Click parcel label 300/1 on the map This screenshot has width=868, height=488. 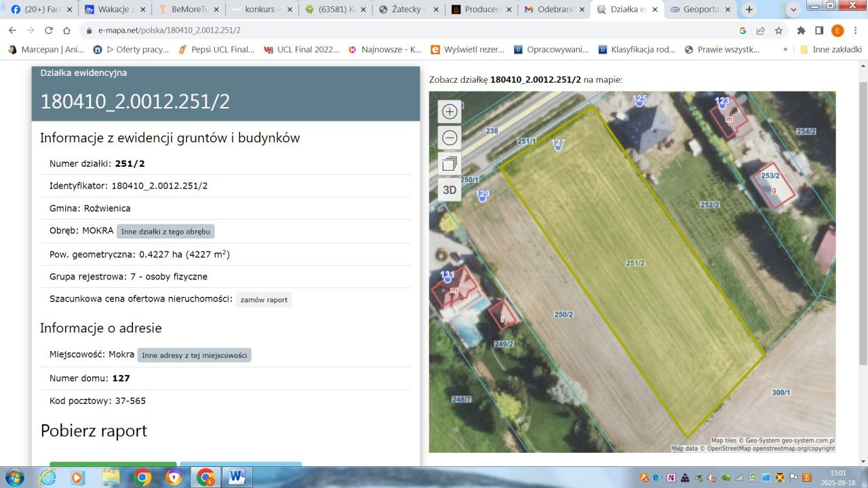[x=781, y=392]
